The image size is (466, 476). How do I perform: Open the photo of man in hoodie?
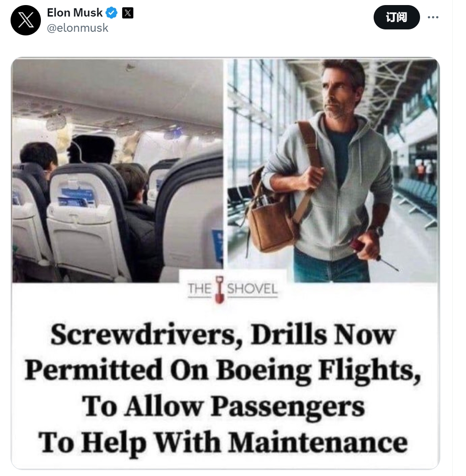(332, 171)
